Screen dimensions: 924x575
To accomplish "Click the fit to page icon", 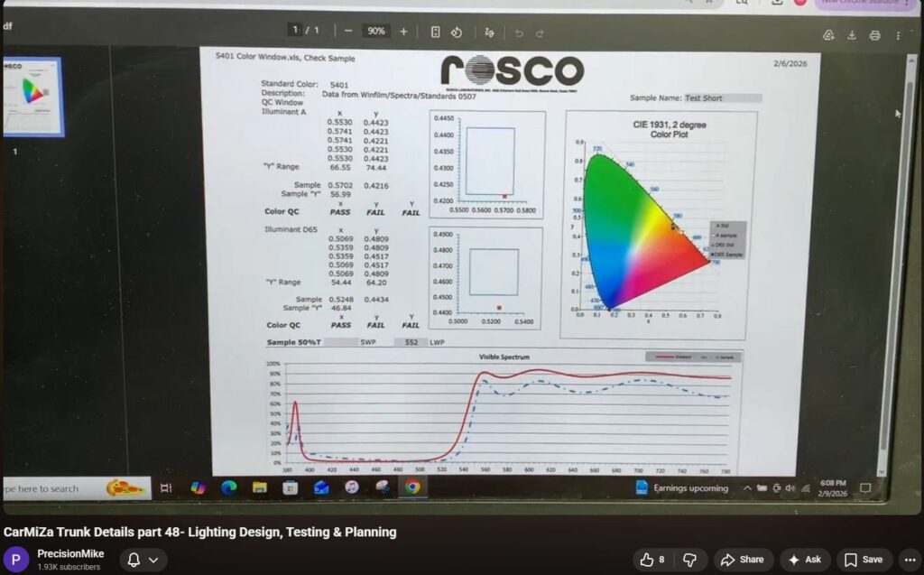I will click(x=436, y=32).
